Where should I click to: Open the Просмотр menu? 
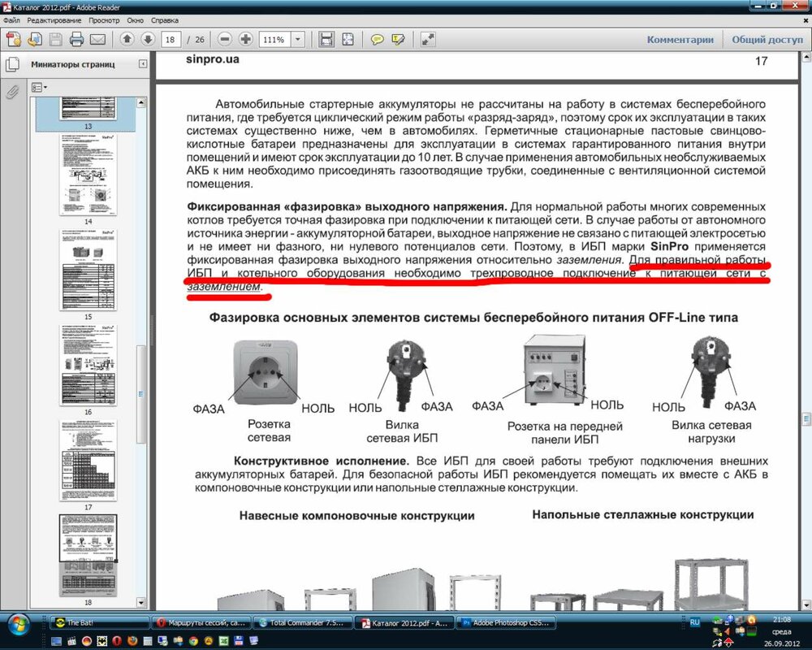(104, 19)
